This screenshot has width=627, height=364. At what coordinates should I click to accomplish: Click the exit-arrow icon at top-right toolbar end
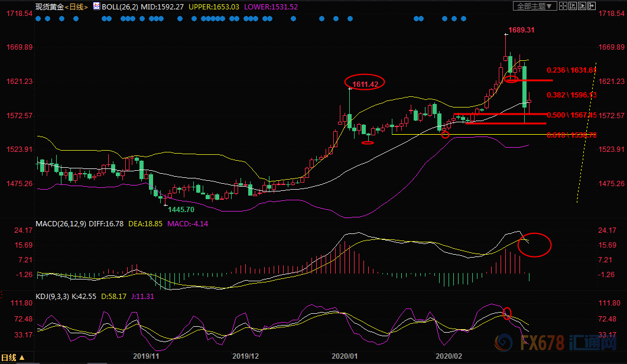coord(592,6)
